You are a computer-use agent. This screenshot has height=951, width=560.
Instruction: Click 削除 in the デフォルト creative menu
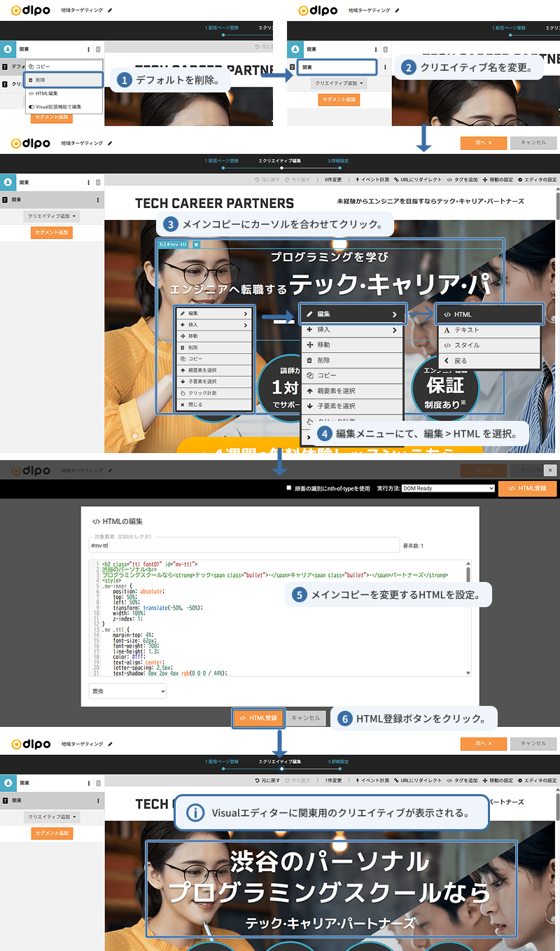coord(64,80)
